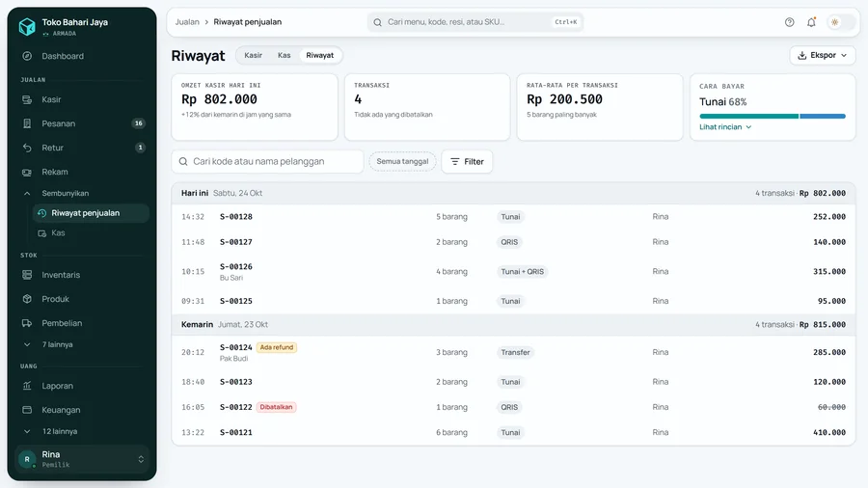Open Dashboard from the sidebar
868x488 pixels.
click(x=82, y=56)
